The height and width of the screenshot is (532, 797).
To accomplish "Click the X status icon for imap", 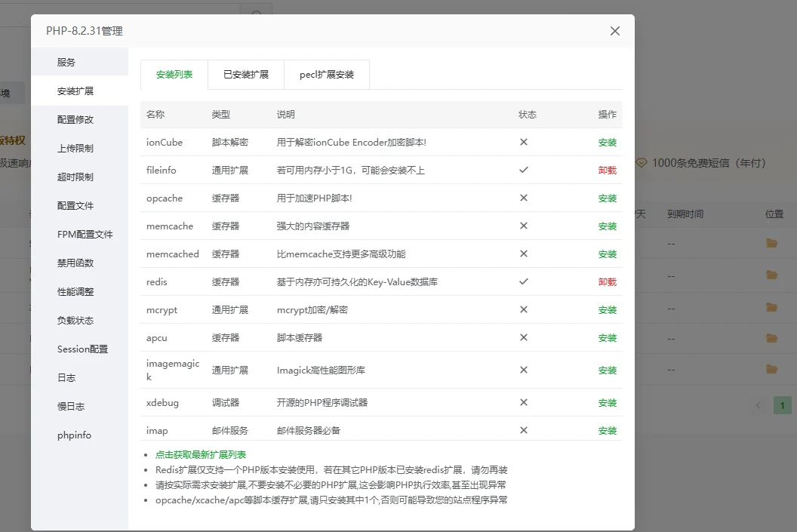I will 524,430.
